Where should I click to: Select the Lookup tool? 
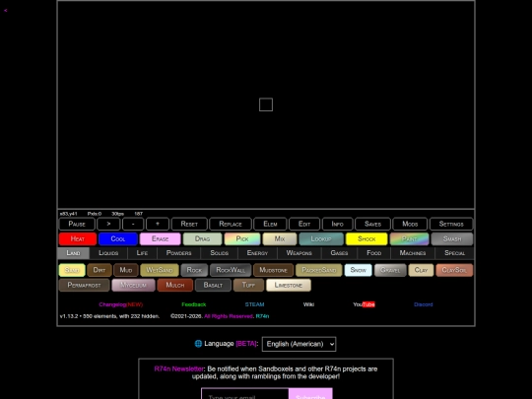[x=321, y=238]
